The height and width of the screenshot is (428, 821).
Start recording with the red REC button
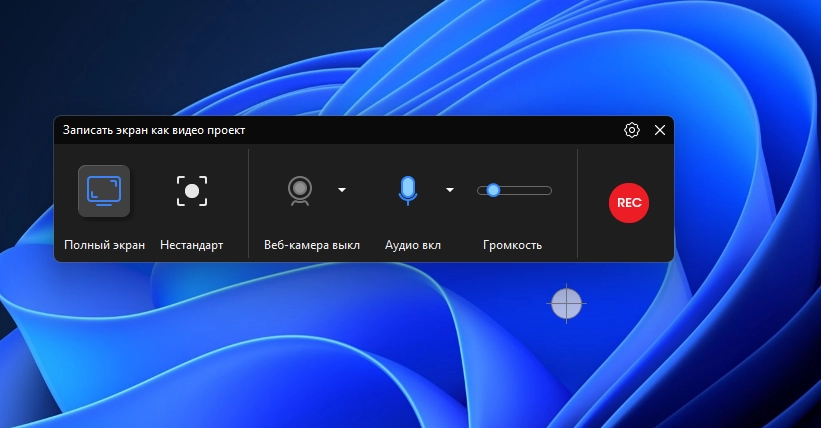(x=629, y=202)
